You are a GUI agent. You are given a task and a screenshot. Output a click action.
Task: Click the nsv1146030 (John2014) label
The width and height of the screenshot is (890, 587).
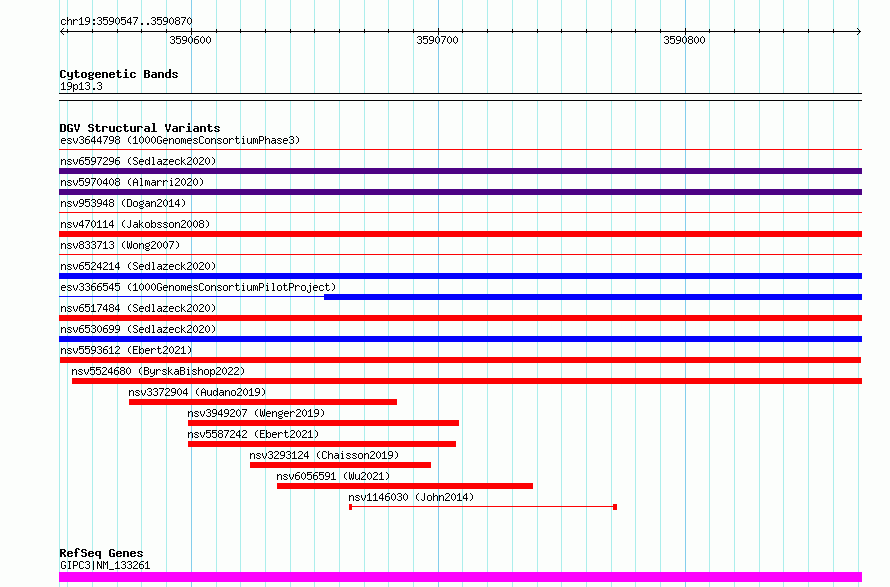click(x=411, y=497)
